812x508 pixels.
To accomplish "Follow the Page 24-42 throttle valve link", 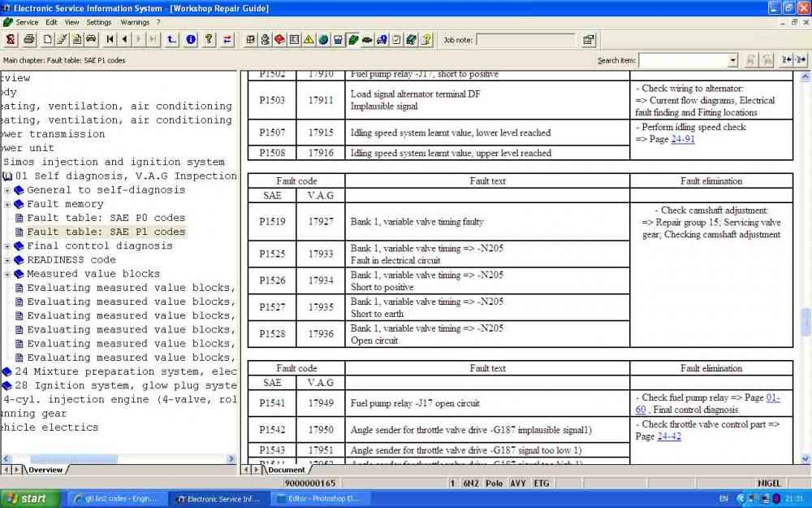I will [x=669, y=436].
